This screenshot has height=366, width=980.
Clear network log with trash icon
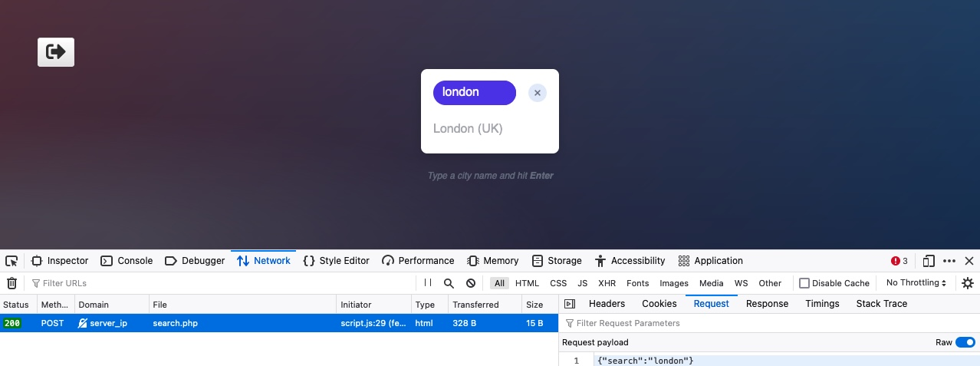pos(12,283)
